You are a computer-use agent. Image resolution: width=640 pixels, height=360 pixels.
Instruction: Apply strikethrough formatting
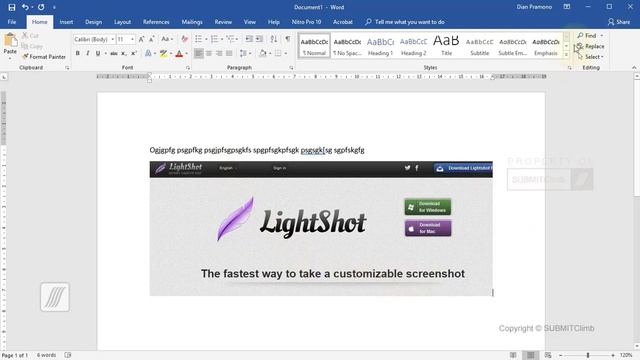click(113, 53)
